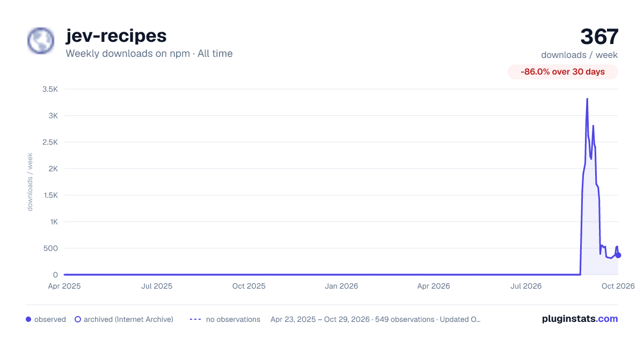Click the observed legend filled dot
Screen dimensions: 644x338
point(28,319)
